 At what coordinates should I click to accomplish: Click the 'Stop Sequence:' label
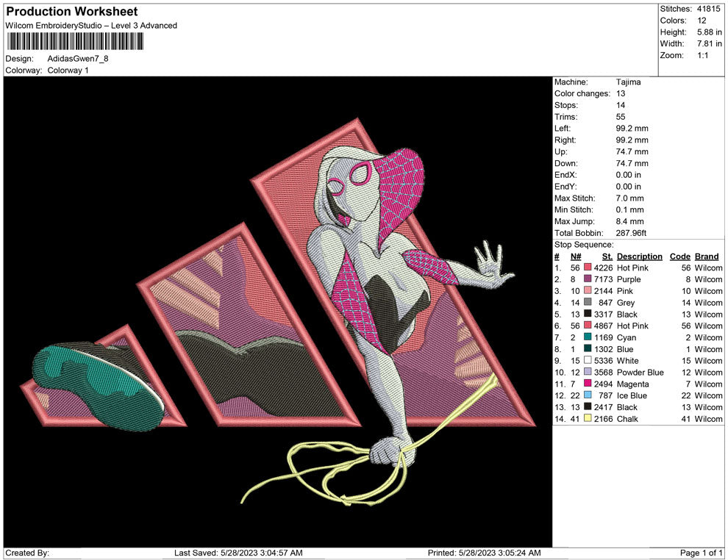pos(584,245)
